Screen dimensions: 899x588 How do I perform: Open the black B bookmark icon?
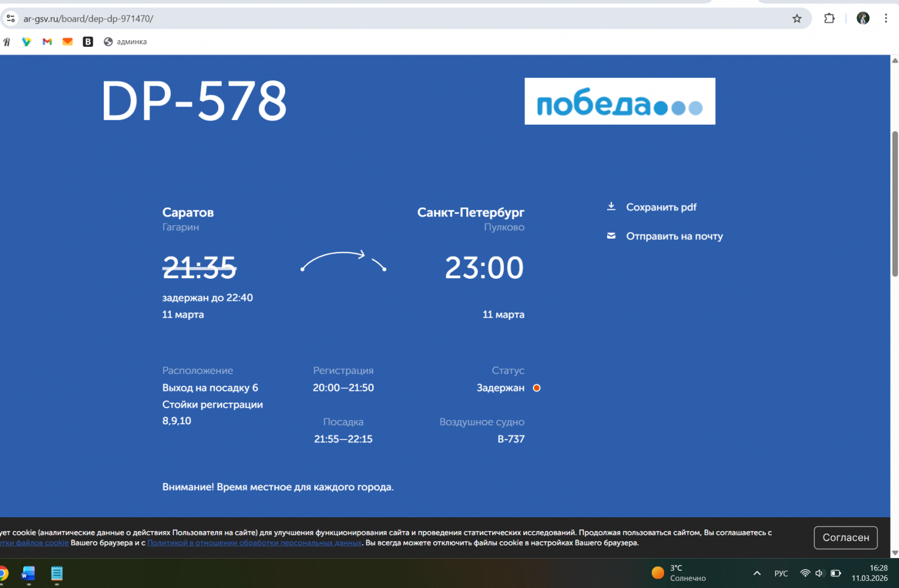point(88,41)
